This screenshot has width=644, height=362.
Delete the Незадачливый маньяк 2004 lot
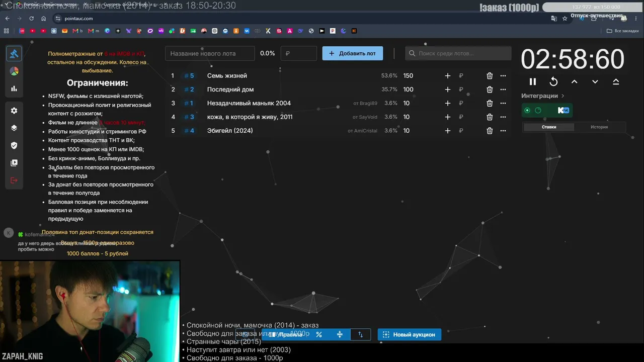[x=490, y=103]
